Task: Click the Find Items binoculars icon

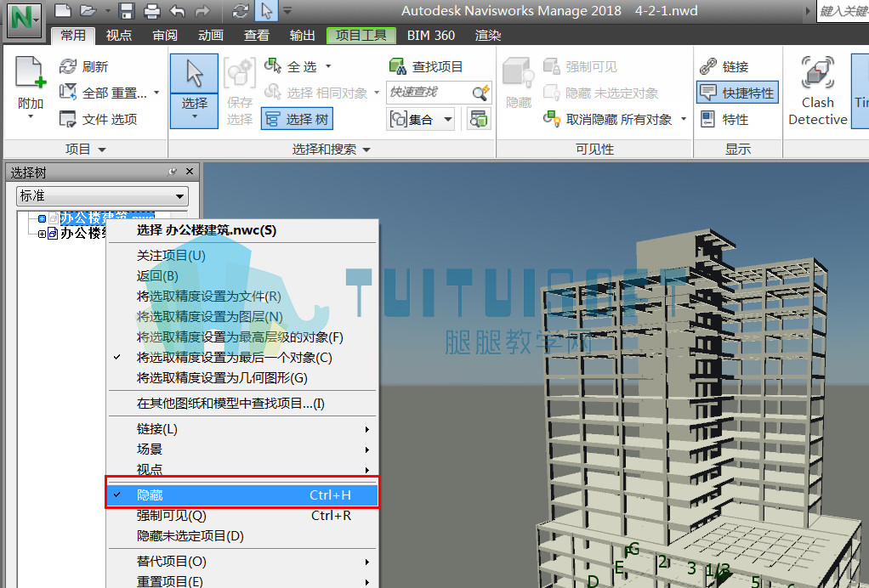Action: (397, 66)
